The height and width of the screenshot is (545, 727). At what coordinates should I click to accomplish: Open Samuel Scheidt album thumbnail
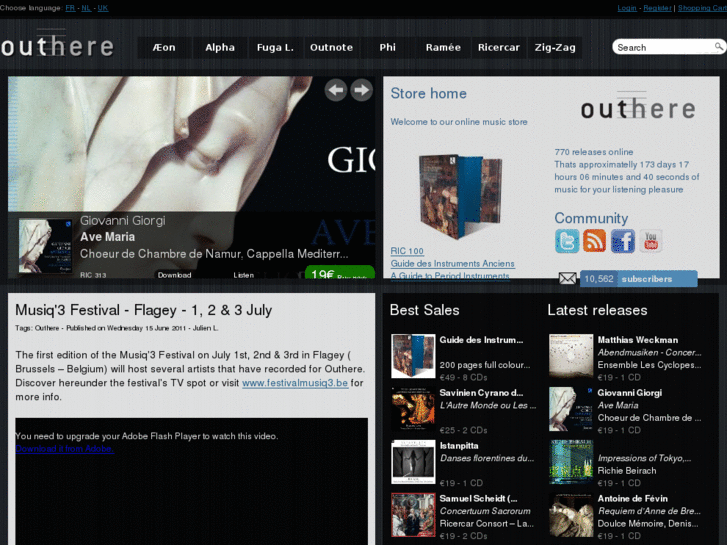tap(413, 515)
